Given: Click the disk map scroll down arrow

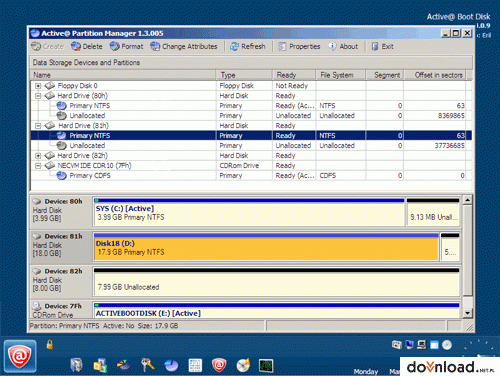Looking at the screenshot, I should point(467,313).
